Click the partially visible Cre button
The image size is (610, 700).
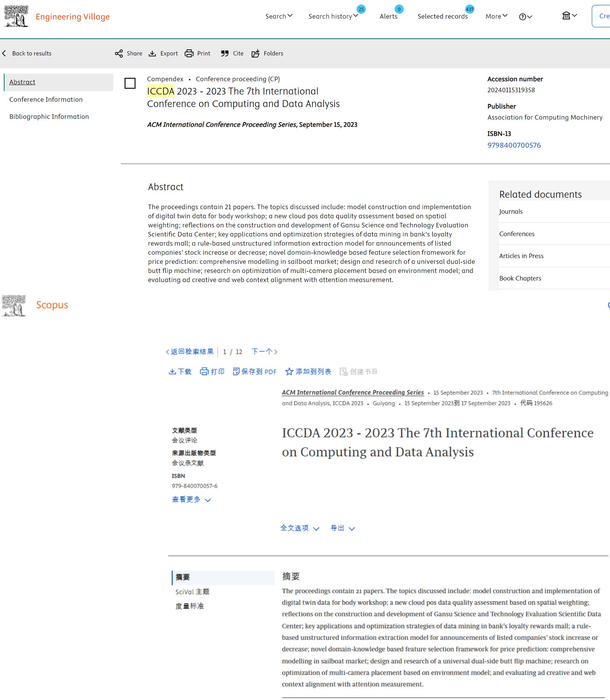601,16
